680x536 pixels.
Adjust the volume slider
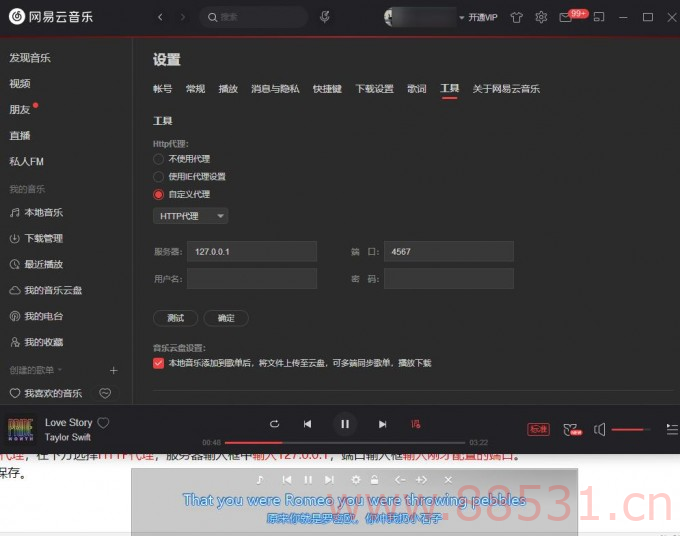click(631, 430)
